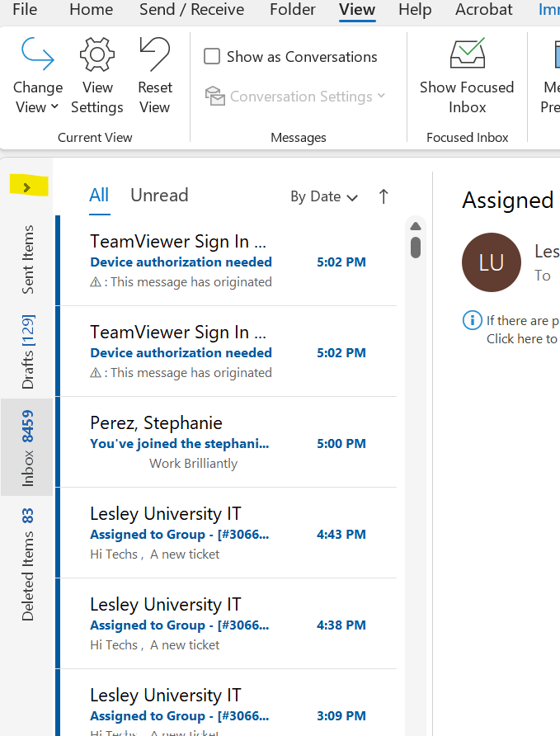Expand the folder pane chevron
This screenshot has height=736, width=560.
[27, 188]
